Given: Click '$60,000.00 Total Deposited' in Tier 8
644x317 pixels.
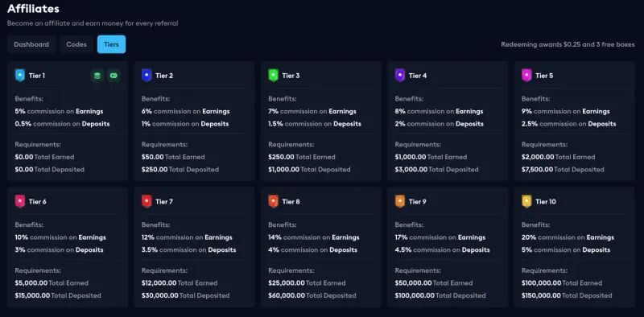Looking at the screenshot, I should (x=312, y=295).
